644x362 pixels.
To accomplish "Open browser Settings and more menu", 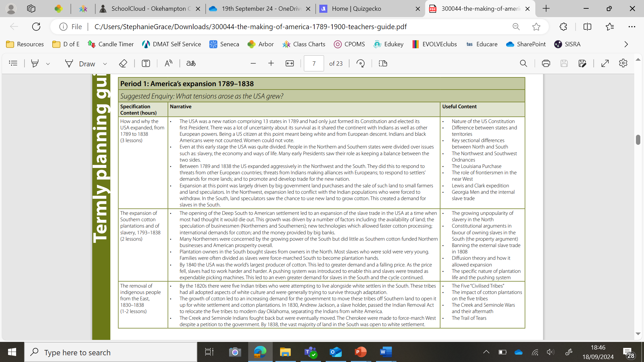I will click(632, 26).
